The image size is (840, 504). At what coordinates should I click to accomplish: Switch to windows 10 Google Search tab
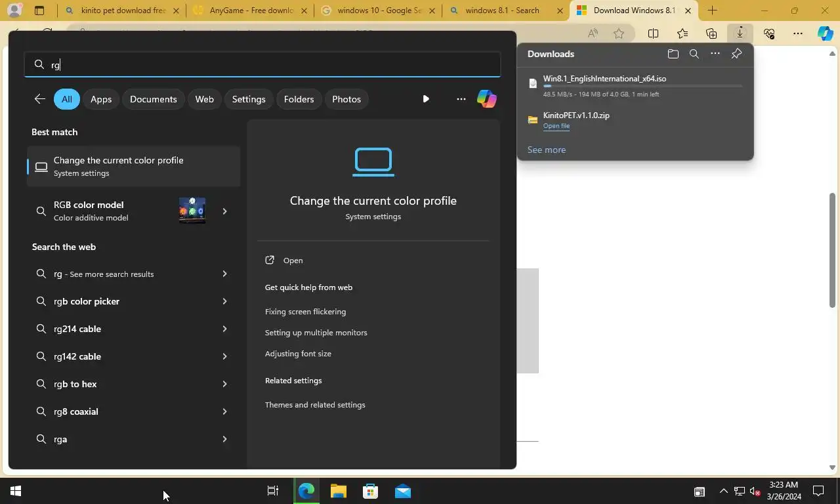tap(377, 10)
